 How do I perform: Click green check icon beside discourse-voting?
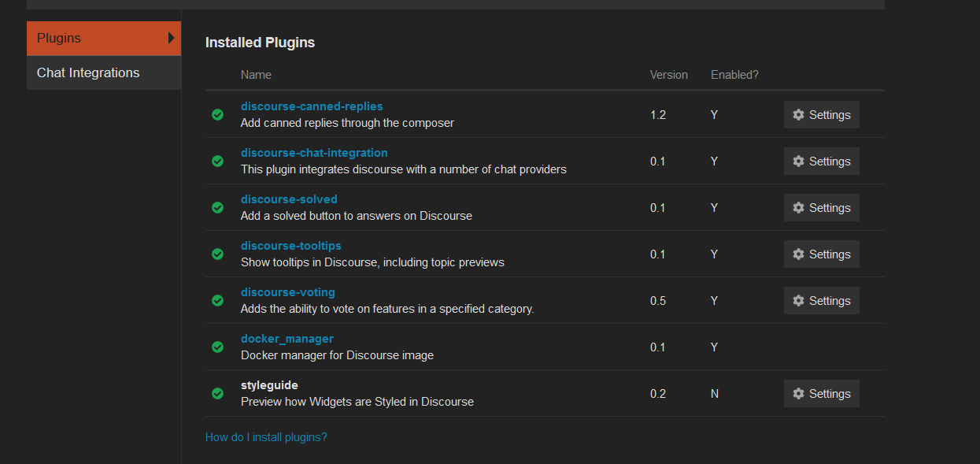coord(217,301)
